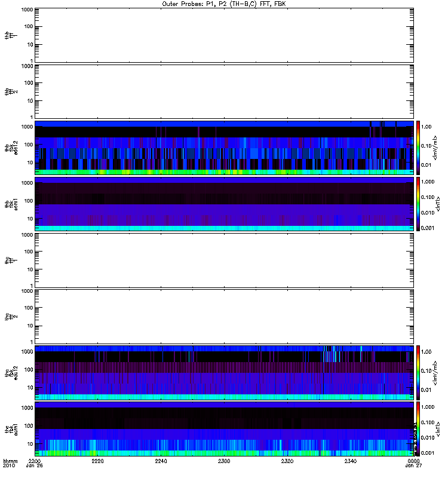This screenshot has width=448, height=478.
Task: Click the 2220 time tick label
Action: click(x=97, y=461)
